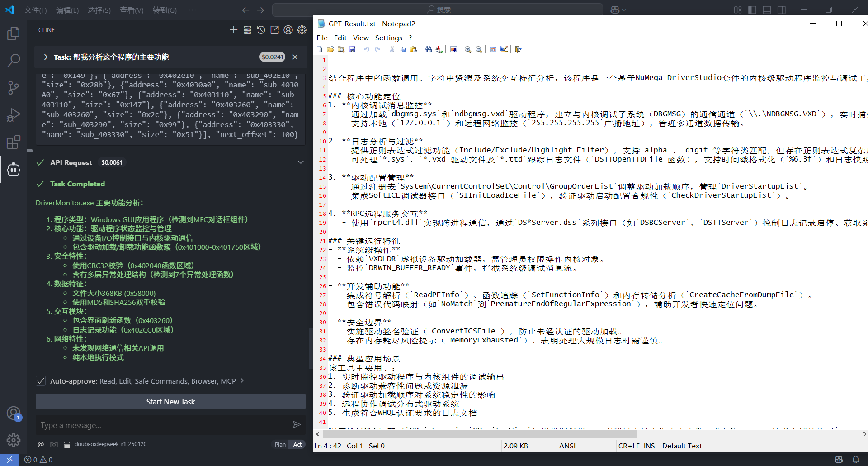Click the Open file icon in Notepad2
Viewport: 868px width, 466px height.
pyautogui.click(x=330, y=49)
